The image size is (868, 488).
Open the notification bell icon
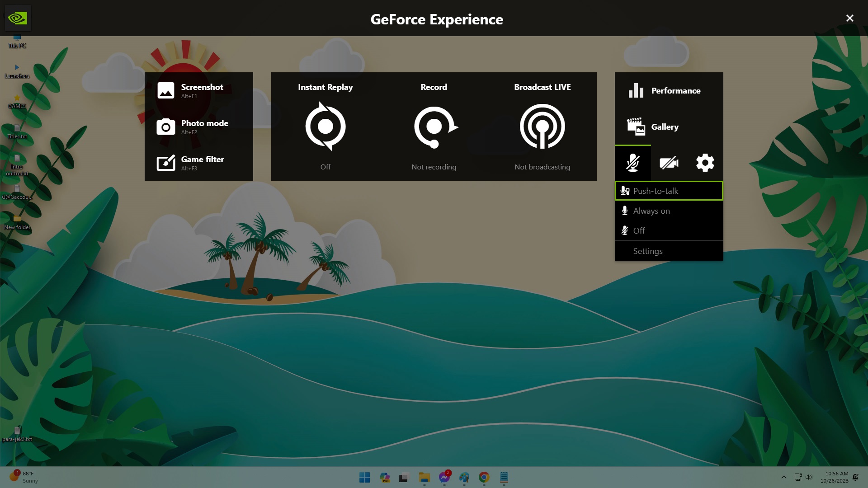[x=855, y=477]
